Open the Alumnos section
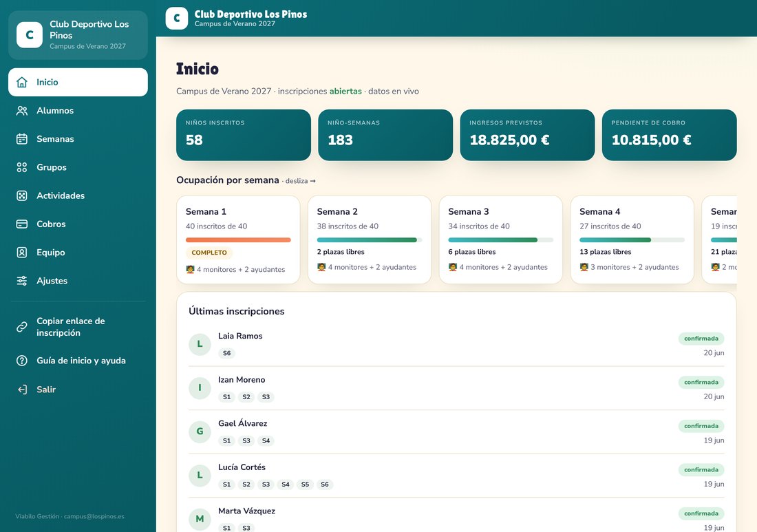The height and width of the screenshot is (532, 757). click(78, 111)
